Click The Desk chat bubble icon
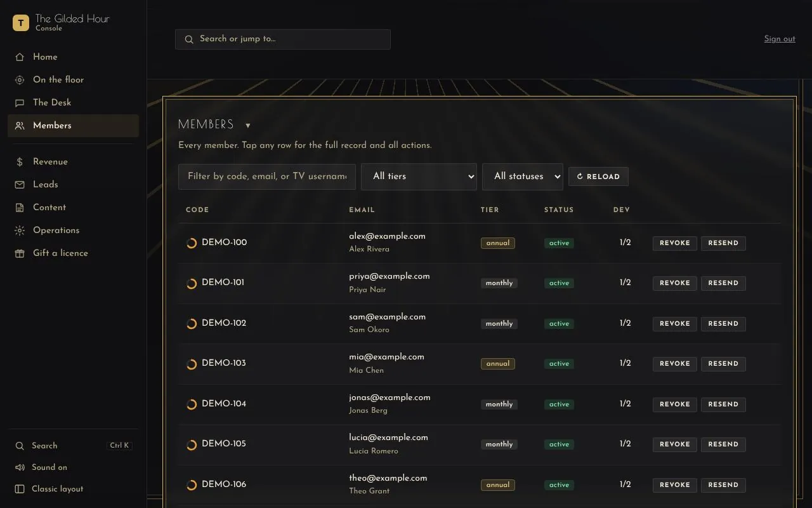The width and height of the screenshot is (812, 508). tap(20, 103)
